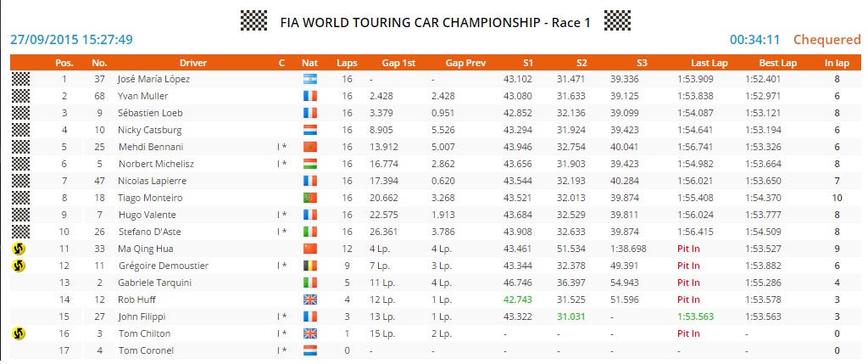Click the Chinese flag in Ma Qing Hua's row
The width and height of the screenshot is (868, 364).
(x=309, y=249)
